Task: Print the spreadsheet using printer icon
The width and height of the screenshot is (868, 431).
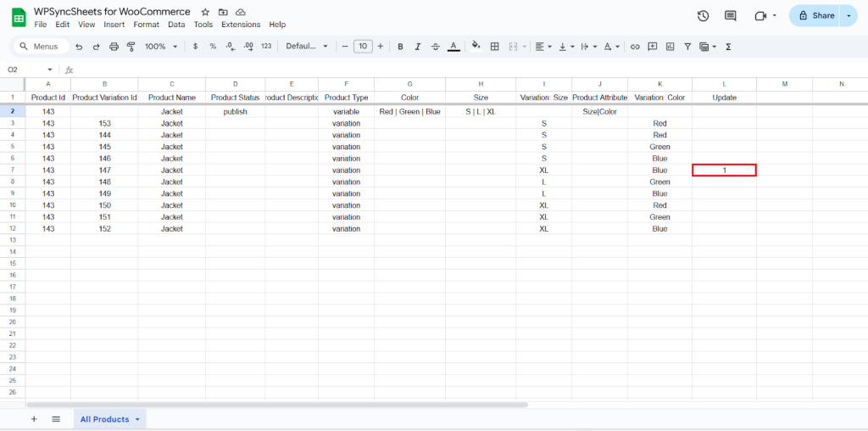Action: [x=114, y=47]
